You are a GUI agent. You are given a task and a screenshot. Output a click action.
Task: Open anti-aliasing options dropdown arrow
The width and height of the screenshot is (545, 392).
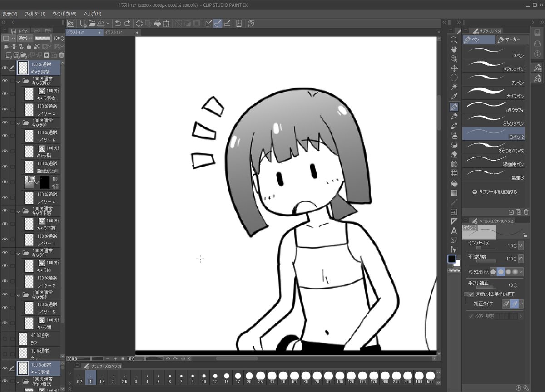(x=521, y=272)
